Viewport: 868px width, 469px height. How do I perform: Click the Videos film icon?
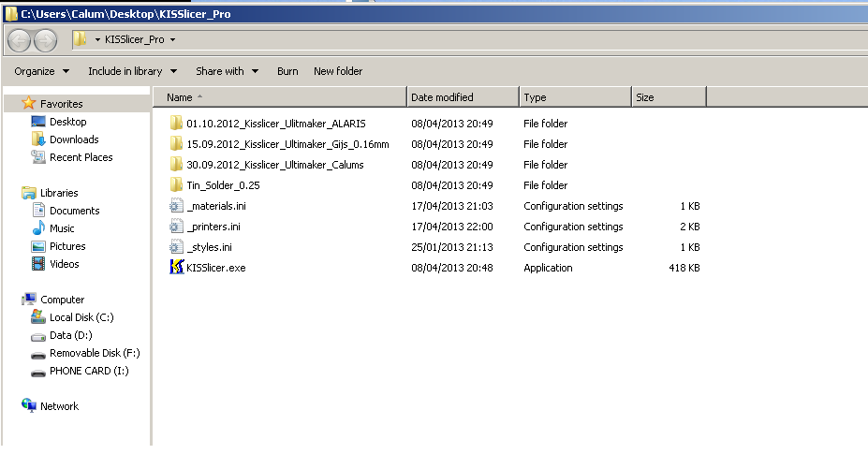click(x=38, y=264)
